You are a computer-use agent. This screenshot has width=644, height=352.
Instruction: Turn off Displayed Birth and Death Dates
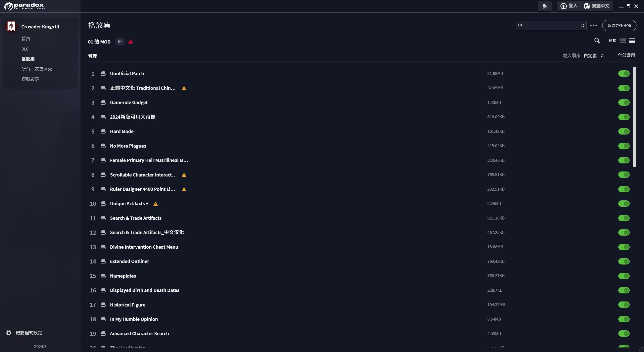tap(624, 290)
